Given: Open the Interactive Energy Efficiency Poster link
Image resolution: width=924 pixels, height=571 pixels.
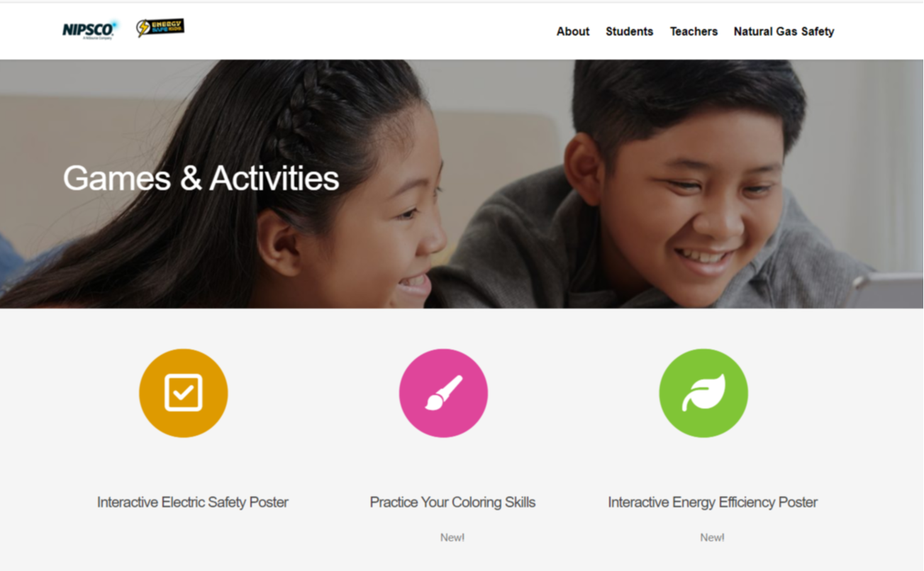Looking at the screenshot, I should (x=713, y=502).
